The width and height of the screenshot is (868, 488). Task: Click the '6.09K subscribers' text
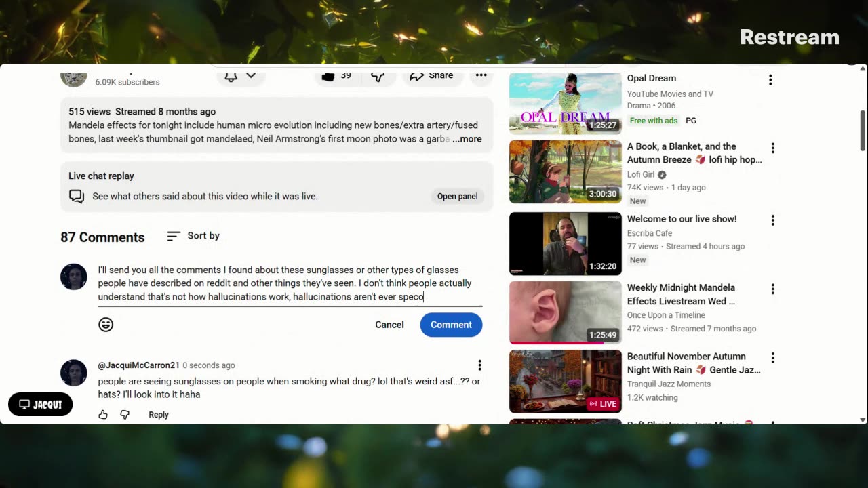[127, 82]
